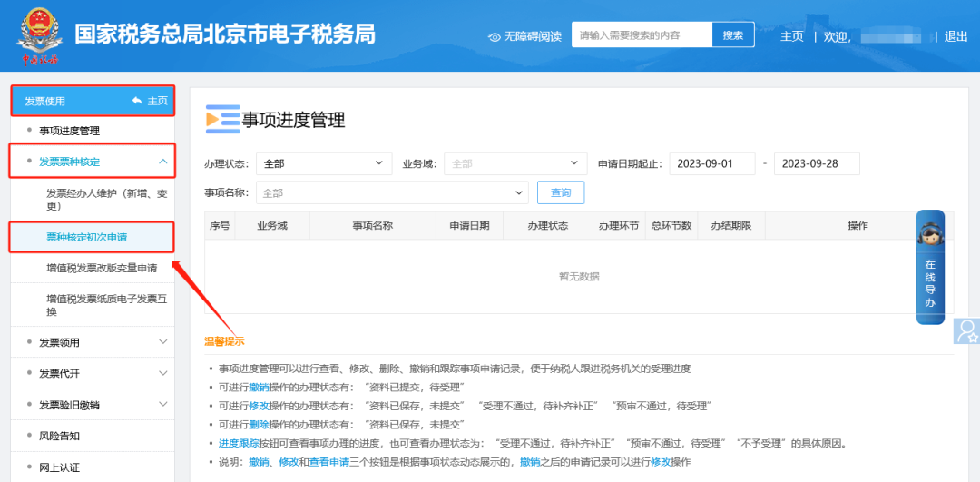This screenshot has height=482, width=980.
Task: Click the 主页 back arrow in sidebar header
Action: [138, 101]
